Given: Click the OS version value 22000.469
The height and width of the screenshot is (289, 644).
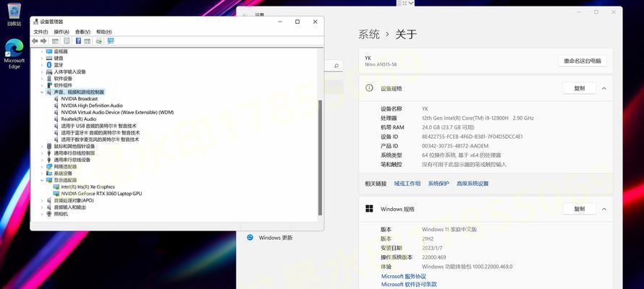Looking at the screenshot, I should [433, 257].
